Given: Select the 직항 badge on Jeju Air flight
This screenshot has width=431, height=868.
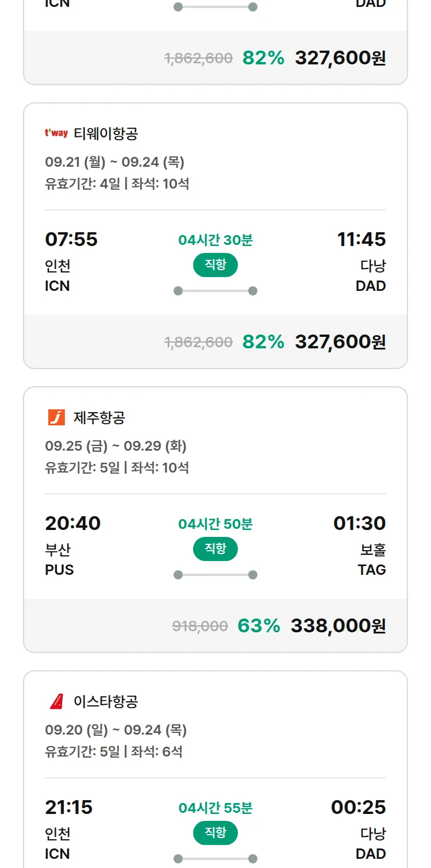Looking at the screenshot, I should (215, 549).
